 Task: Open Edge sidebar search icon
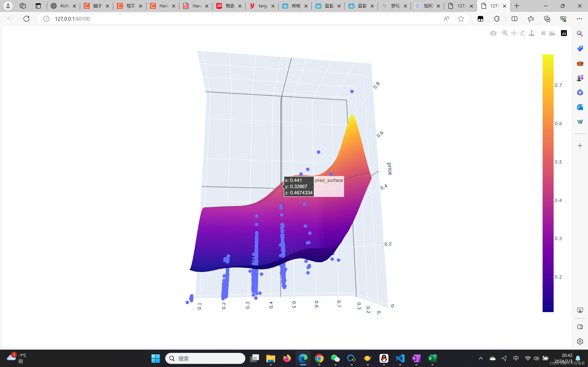pos(580,33)
